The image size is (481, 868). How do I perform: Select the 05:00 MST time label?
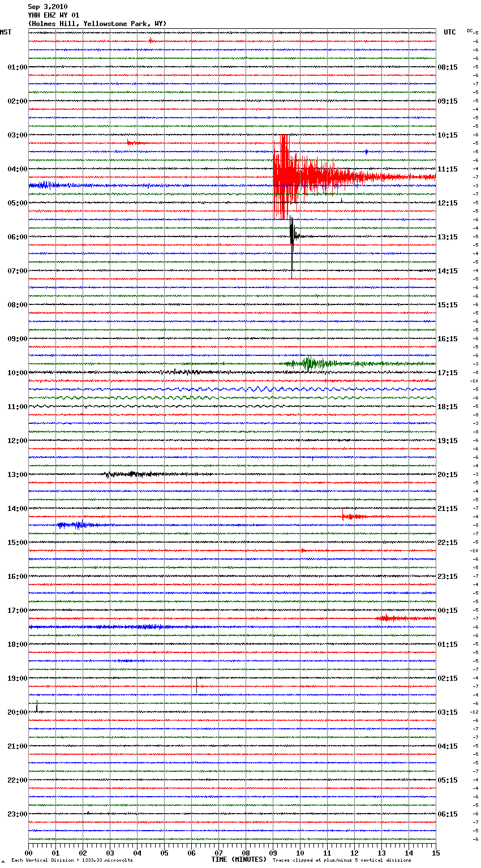(18, 203)
